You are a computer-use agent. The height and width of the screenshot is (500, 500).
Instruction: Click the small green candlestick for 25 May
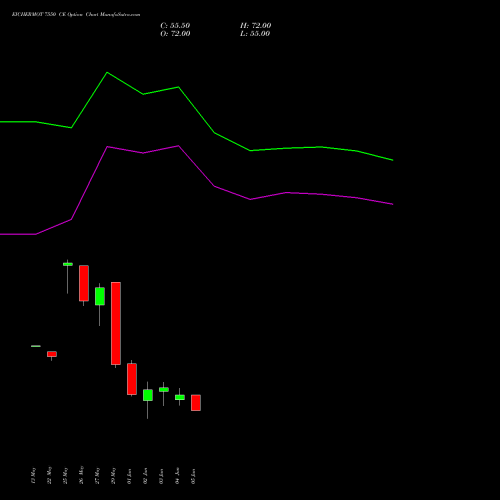68,264
